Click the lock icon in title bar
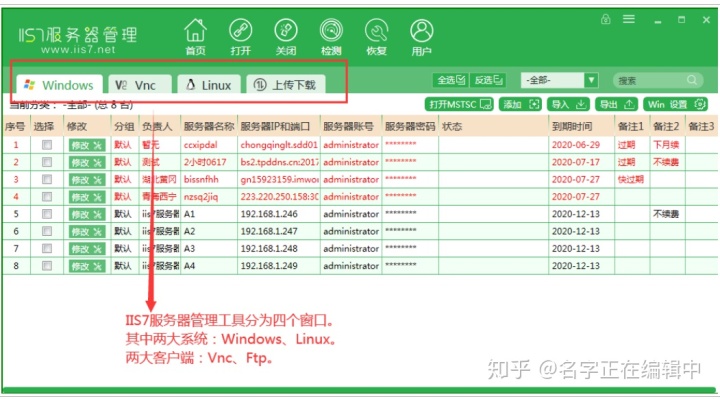Screen dimensions: 720x399 (606, 19)
